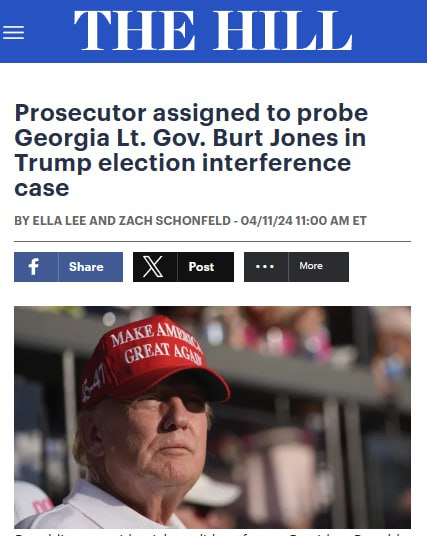Open the hamburger navigation menu

[x=13, y=33]
